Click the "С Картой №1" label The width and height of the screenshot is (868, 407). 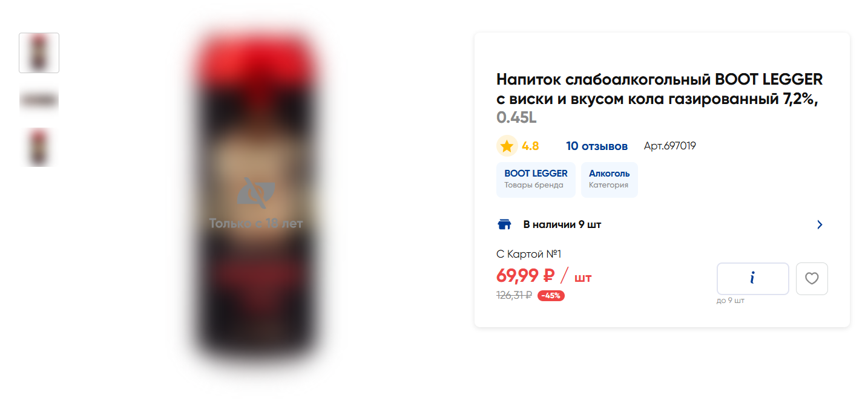(529, 254)
